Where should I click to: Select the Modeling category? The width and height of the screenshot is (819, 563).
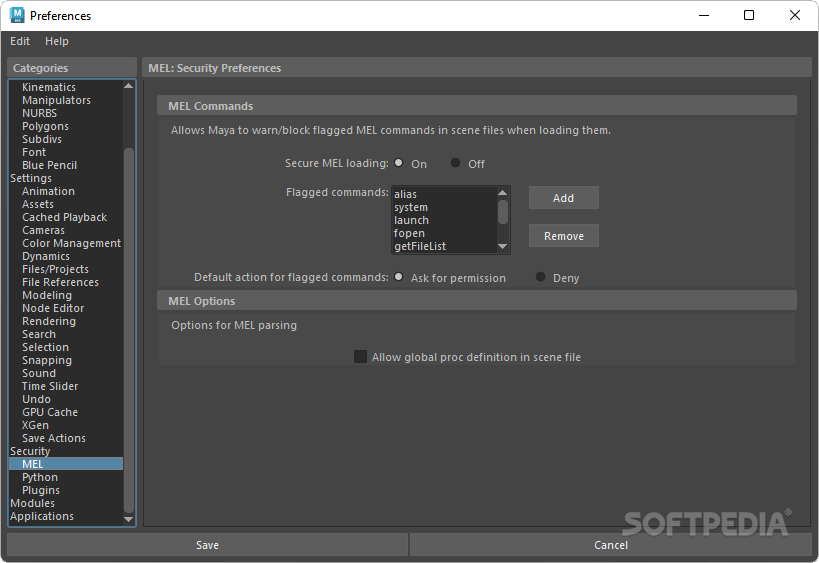(66, 296)
